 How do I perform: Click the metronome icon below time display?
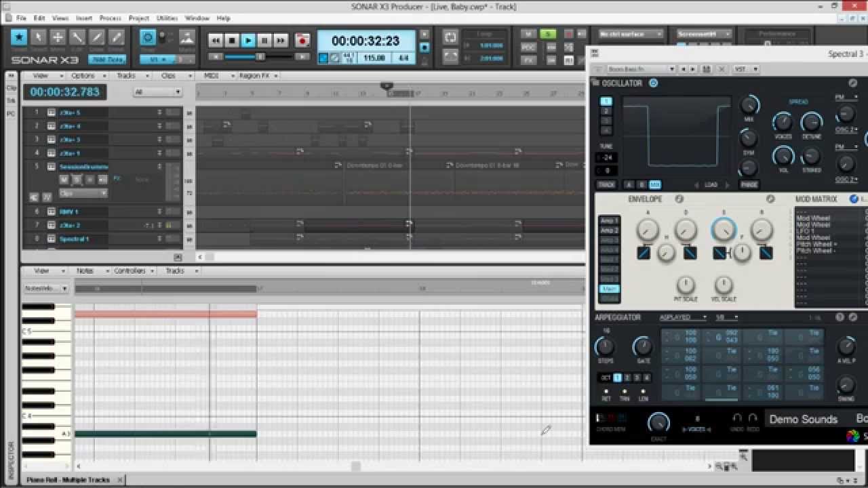[335, 58]
